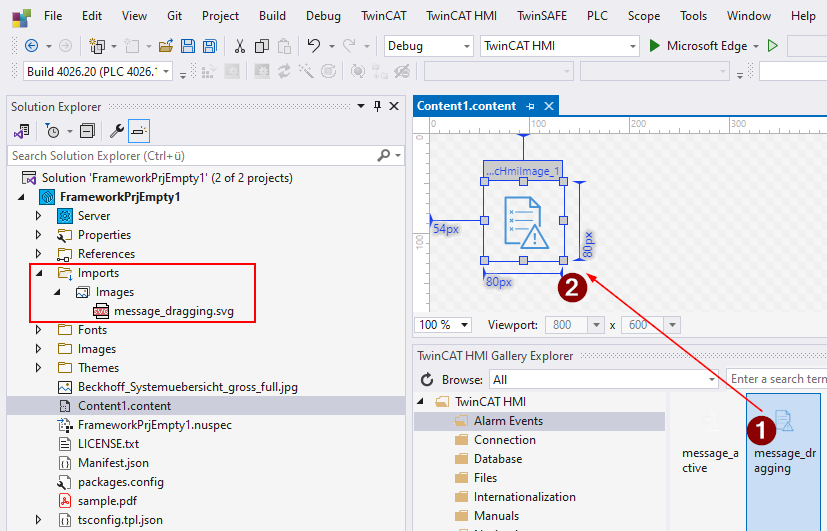827x531 pixels.
Task: Click the Collapse All icon in Solution Explorer
Action: [87, 131]
